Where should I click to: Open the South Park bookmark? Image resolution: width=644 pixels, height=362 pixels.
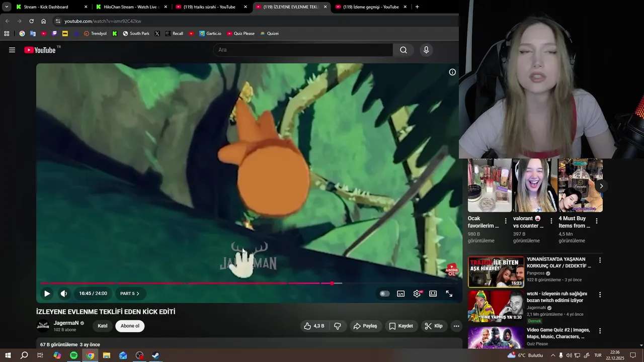pos(136,34)
